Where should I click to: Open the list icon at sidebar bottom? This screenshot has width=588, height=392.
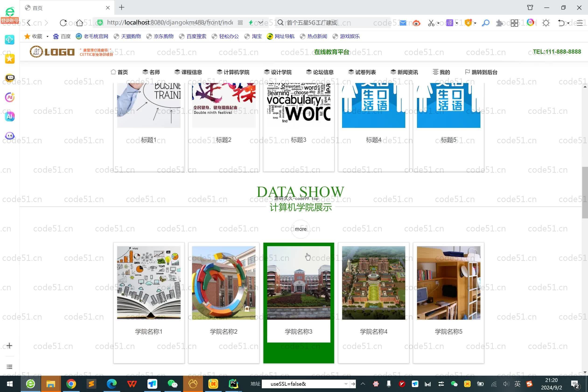[x=10, y=367]
